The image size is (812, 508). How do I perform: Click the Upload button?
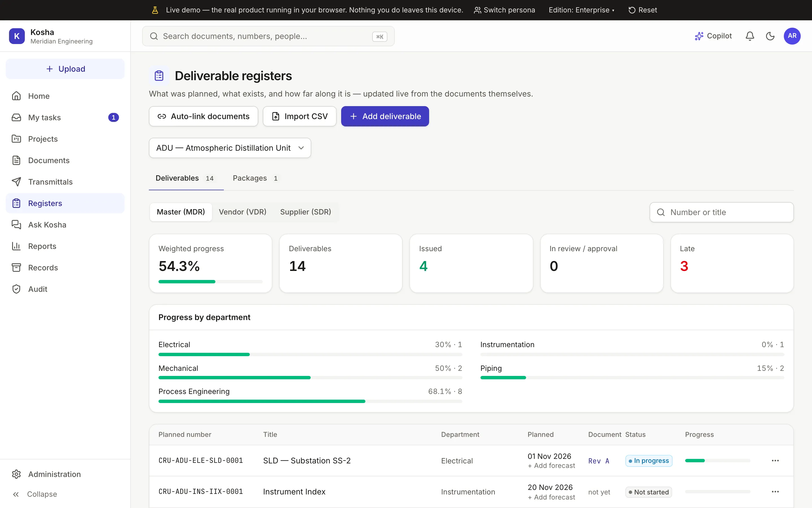tap(65, 69)
